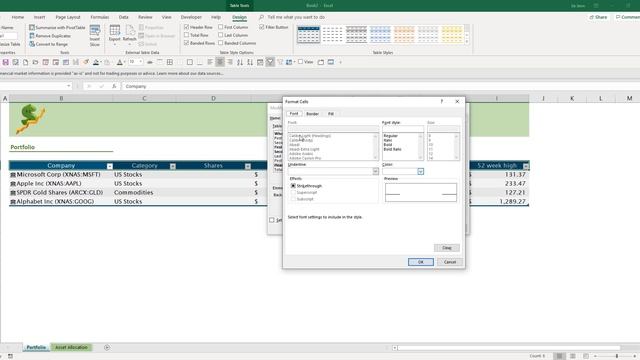
Task: Click the Refresh icon in External Table Data
Action: (130, 31)
